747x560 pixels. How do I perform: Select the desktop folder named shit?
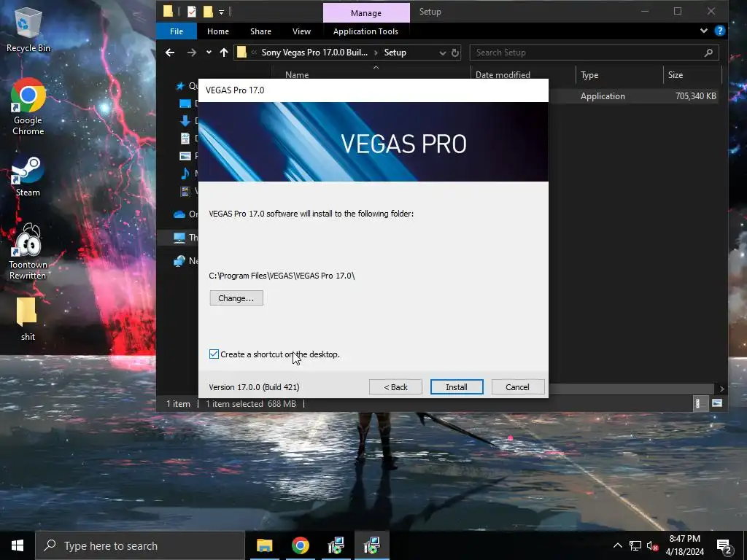(28, 319)
